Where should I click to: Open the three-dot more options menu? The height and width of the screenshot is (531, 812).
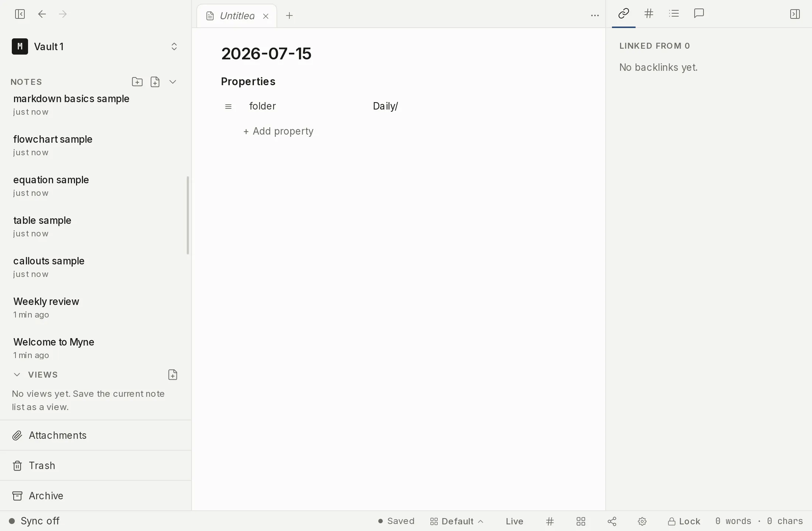point(595,15)
